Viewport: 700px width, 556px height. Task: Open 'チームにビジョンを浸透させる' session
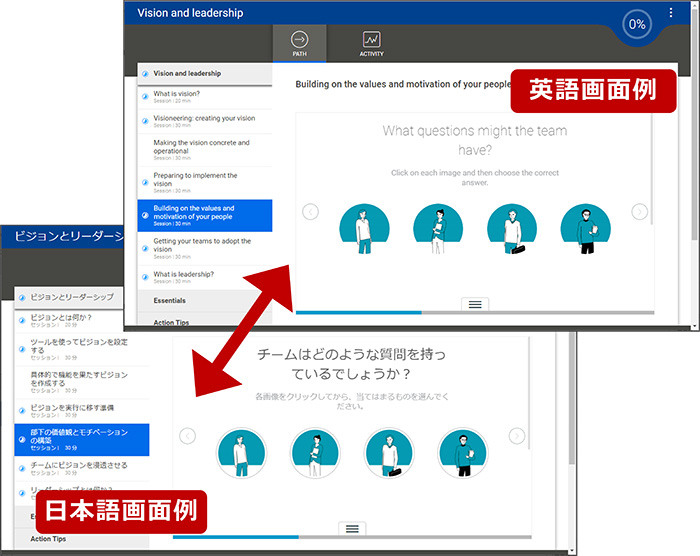tap(82, 468)
